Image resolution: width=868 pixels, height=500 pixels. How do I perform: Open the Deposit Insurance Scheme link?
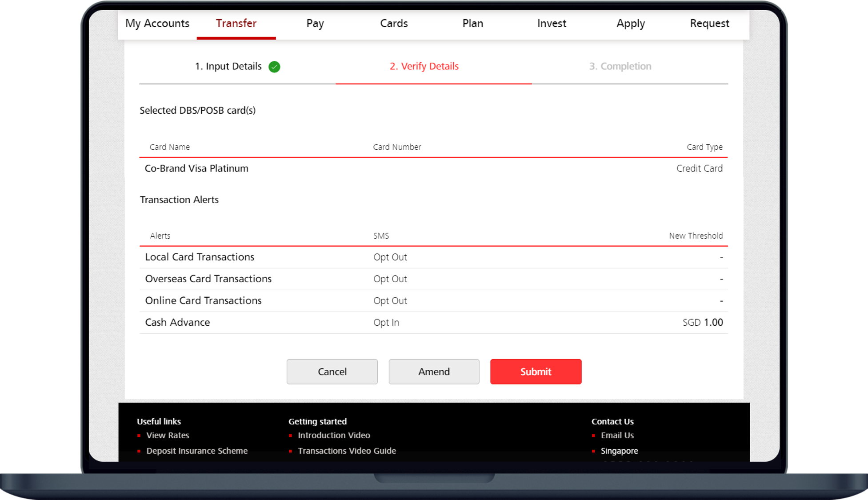point(197,451)
